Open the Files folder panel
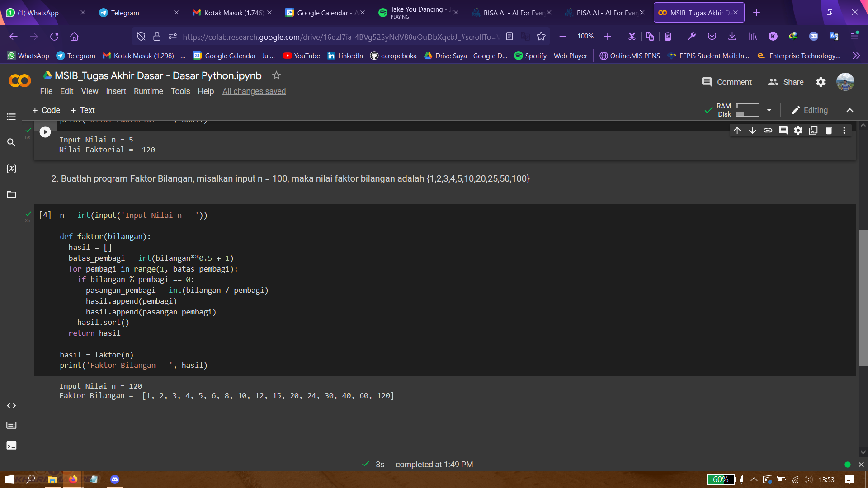 click(11, 195)
